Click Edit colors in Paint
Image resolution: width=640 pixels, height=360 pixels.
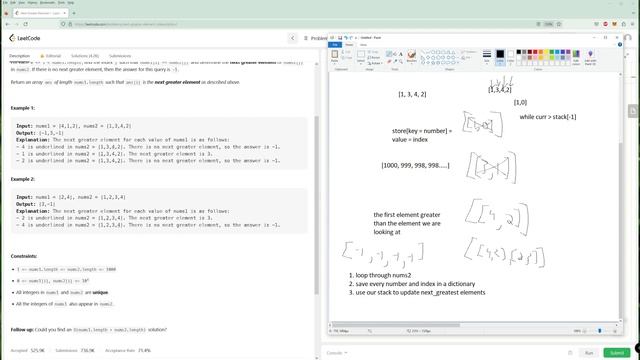576,57
